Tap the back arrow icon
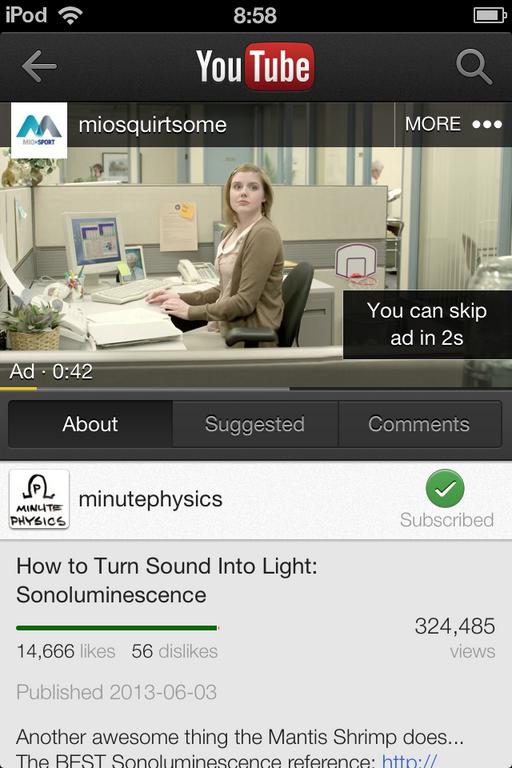The image size is (512, 768). [39, 67]
